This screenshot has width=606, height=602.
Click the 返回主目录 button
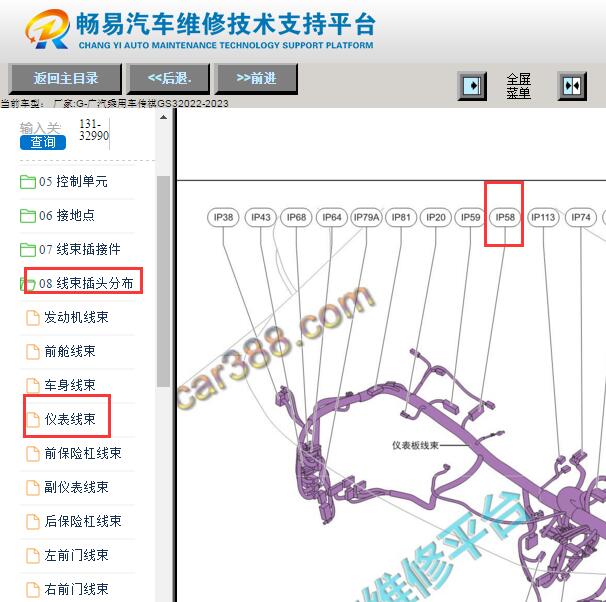tap(65, 79)
